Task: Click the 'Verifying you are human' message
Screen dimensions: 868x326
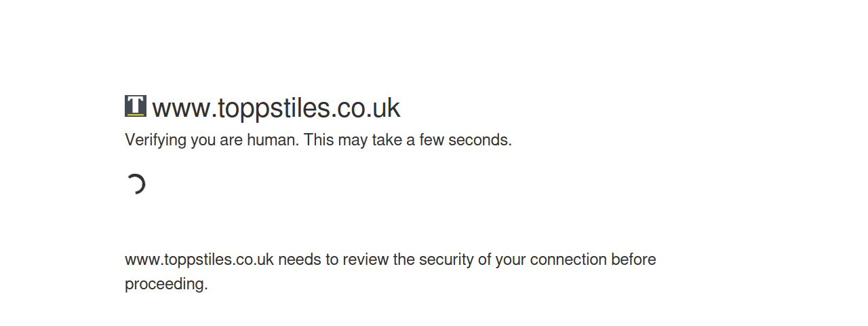Action: pyautogui.click(x=212, y=140)
